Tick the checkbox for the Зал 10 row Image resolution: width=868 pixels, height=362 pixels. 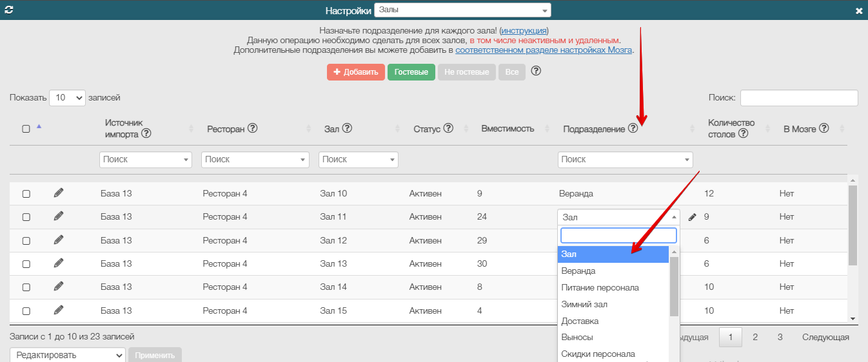click(x=26, y=194)
